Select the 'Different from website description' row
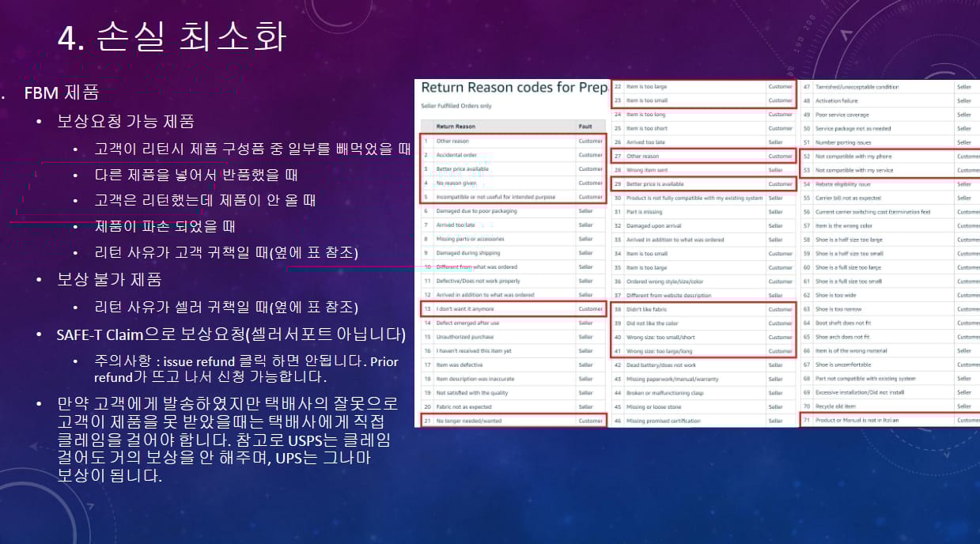Viewport: 980px width, 544px height. coord(703,295)
